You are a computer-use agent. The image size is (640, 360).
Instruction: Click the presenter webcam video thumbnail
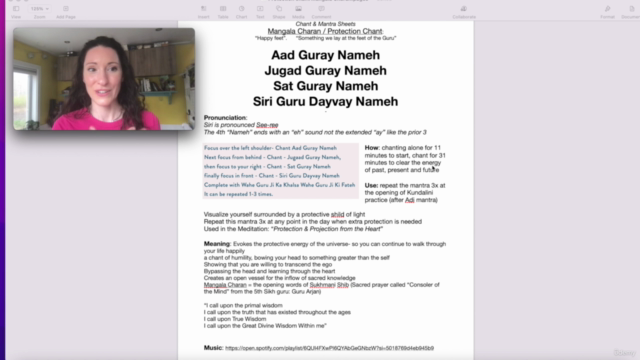coord(104,79)
